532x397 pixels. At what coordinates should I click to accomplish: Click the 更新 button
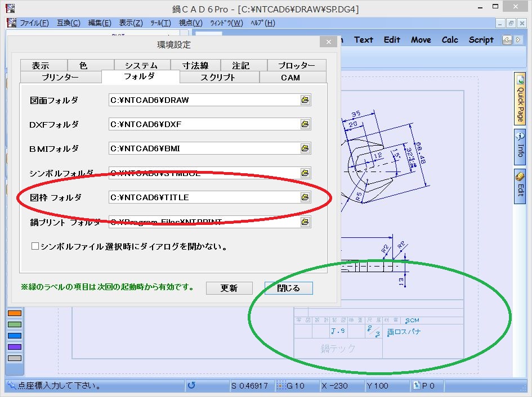pyautogui.click(x=229, y=288)
